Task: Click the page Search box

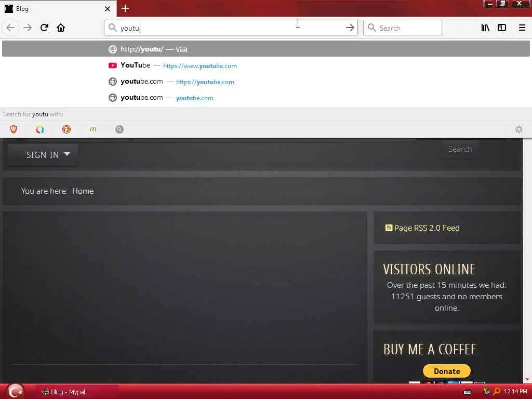Action: 460,149
